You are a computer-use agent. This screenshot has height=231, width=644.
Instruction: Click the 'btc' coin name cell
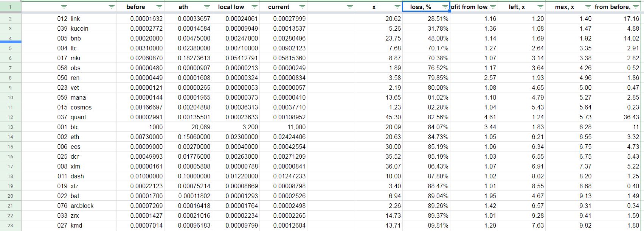(93, 127)
